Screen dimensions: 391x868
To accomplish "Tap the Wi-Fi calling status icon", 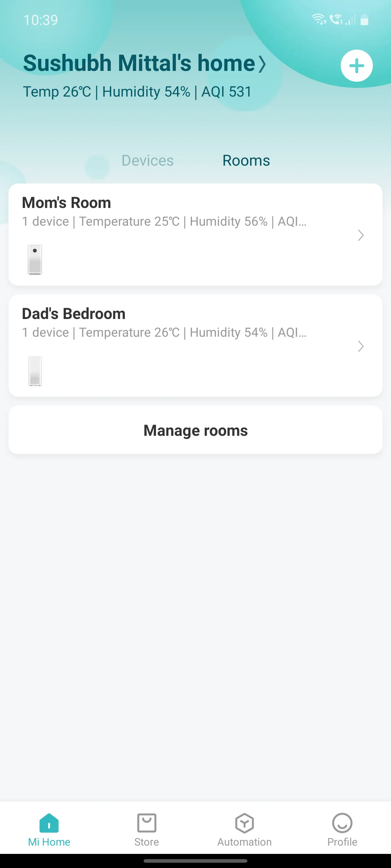I will 336,19.
